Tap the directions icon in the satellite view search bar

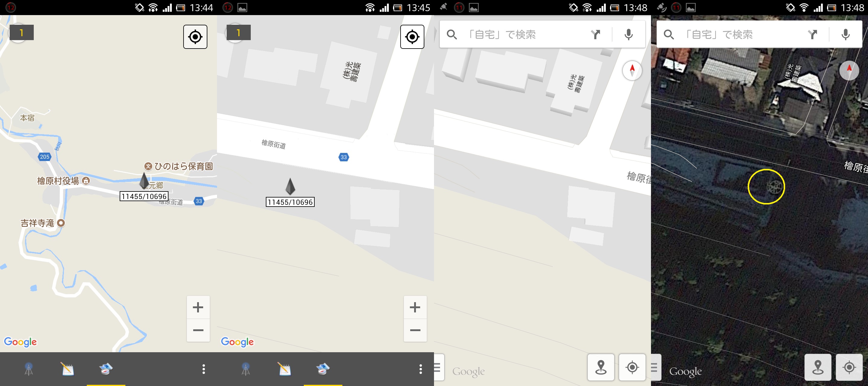pyautogui.click(x=813, y=34)
